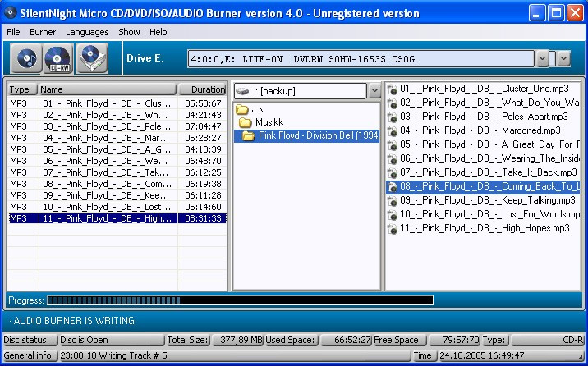Click Free Space value 79:57:70
This screenshot has height=366, width=588.
[x=454, y=341]
